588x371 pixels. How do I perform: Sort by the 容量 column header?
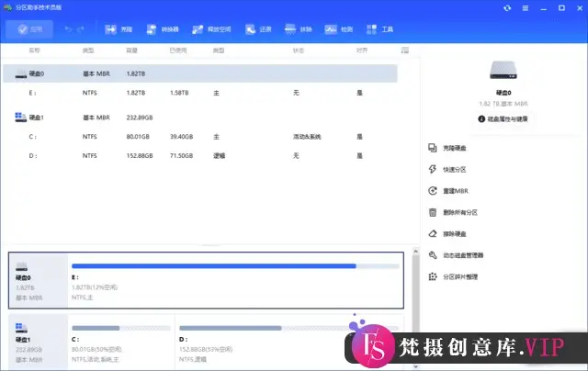(132, 51)
